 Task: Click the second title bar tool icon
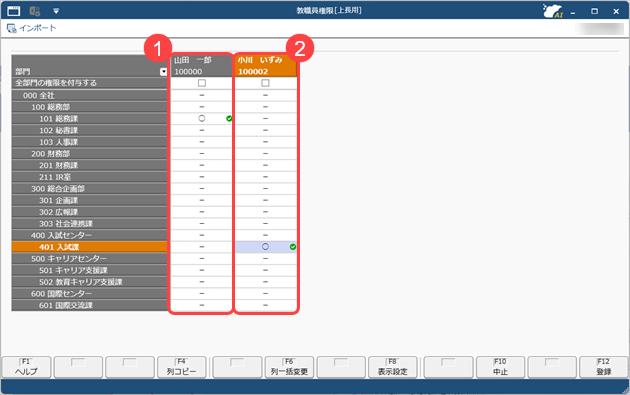(35, 11)
